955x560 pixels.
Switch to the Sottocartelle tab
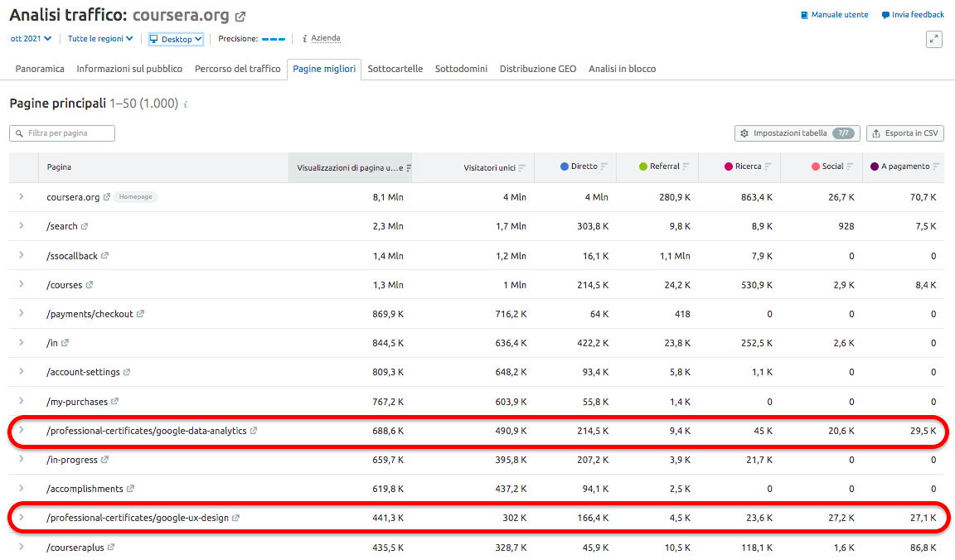click(x=395, y=69)
